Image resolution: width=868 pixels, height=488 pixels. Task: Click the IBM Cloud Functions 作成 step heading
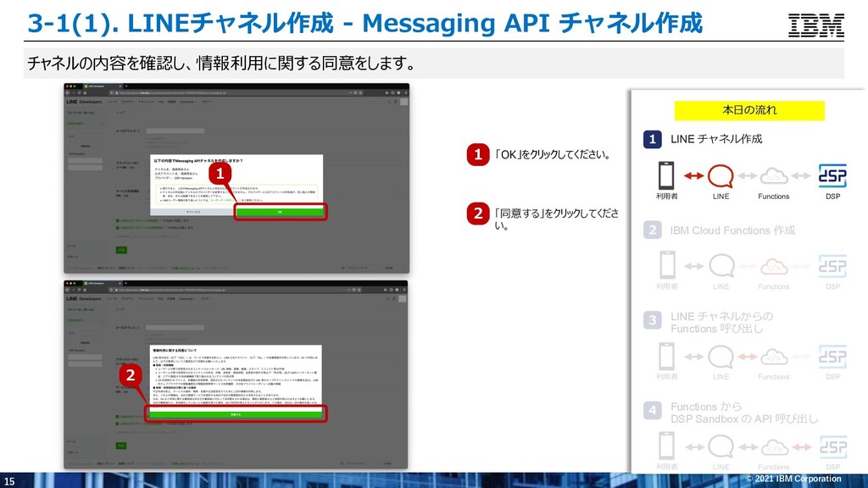click(732, 230)
